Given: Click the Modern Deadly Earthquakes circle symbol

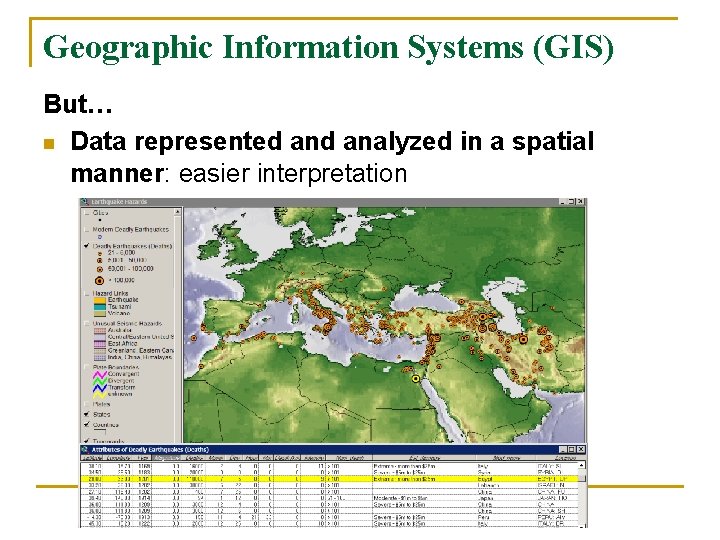Looking at the screenshot, I should point(100,237).
